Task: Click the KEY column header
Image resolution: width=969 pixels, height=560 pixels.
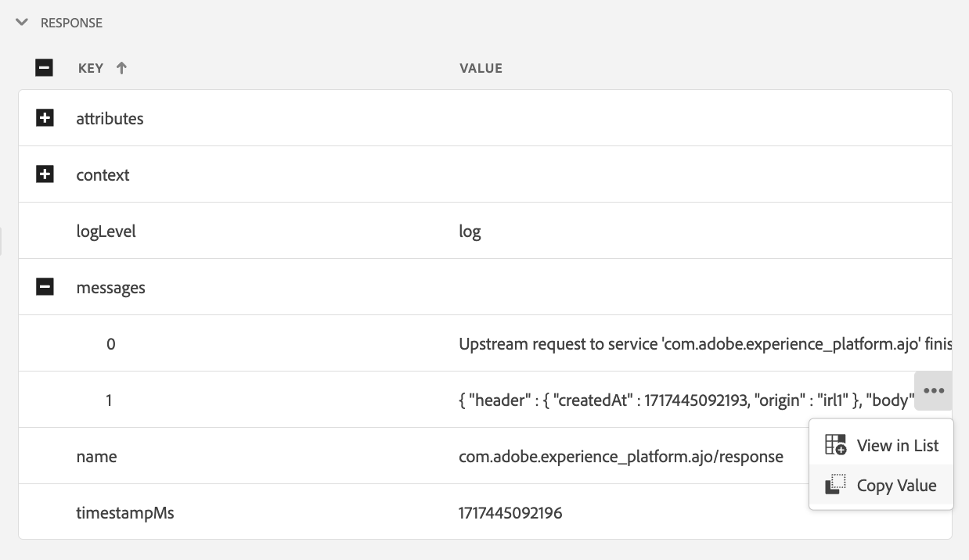Action: coord(91,68)
